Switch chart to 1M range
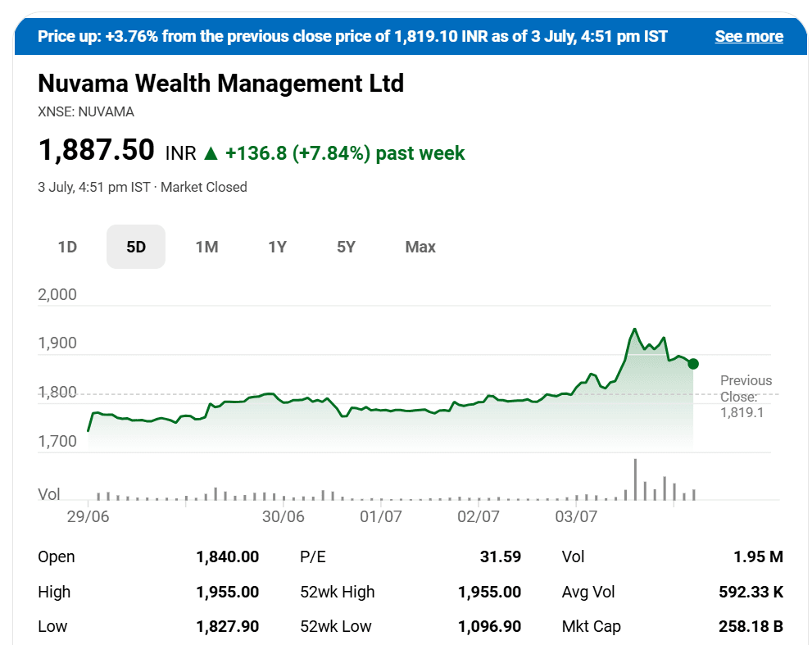812x645 pixels. 206,247
